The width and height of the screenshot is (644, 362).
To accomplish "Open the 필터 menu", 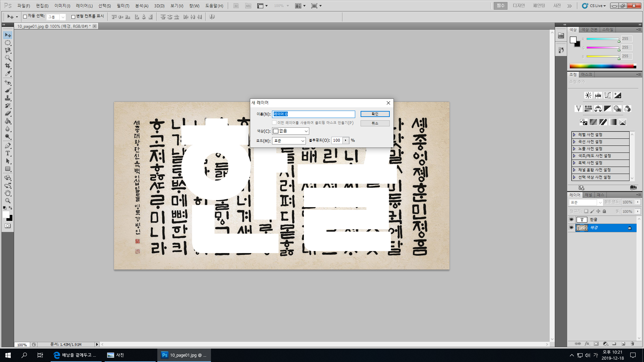I will pyautogui.click(x=123, y=6).
